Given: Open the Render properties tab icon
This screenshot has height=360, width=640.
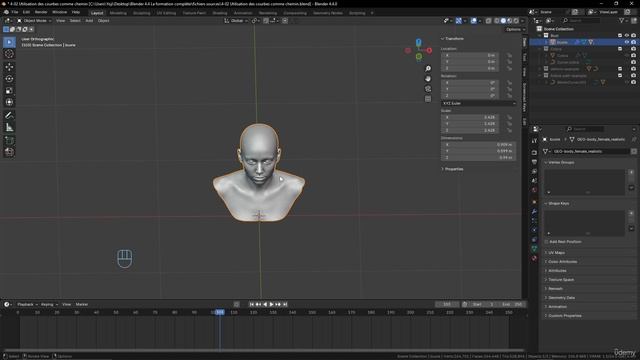Looking at the screenshot, I should [x=534, y=152].
